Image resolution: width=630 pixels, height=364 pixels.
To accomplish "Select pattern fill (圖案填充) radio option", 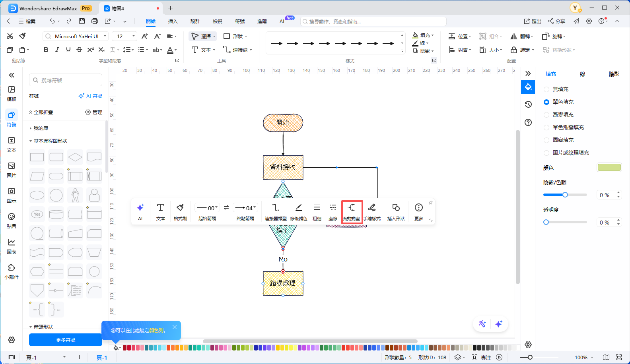I will point(546,140).
